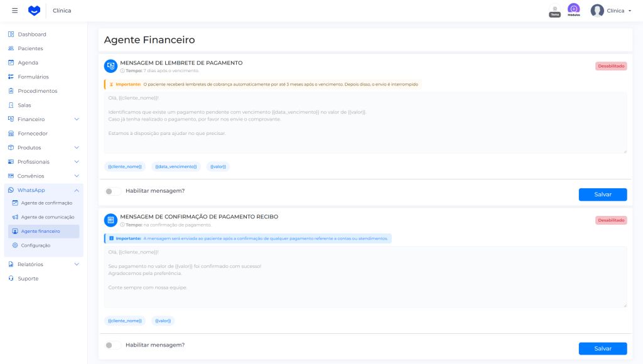Open the purple Módulos icon
Screen dimensions: 643x364
[x=573, y=9]
